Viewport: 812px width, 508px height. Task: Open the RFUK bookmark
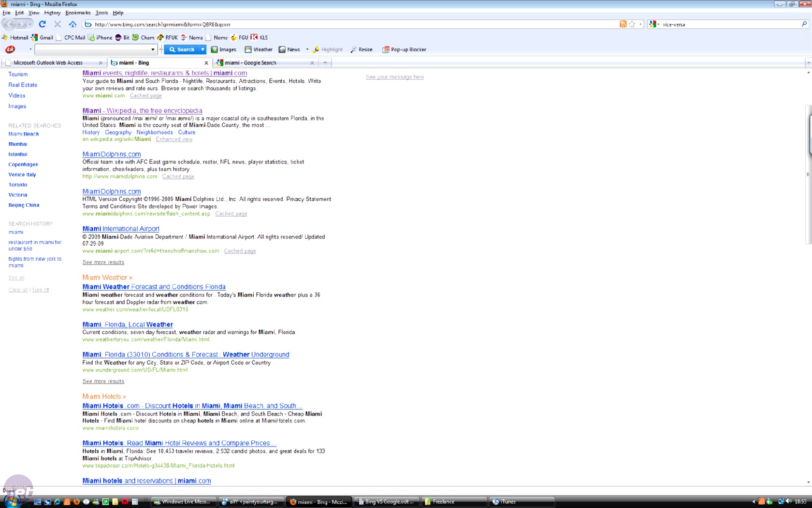(168, 37)
